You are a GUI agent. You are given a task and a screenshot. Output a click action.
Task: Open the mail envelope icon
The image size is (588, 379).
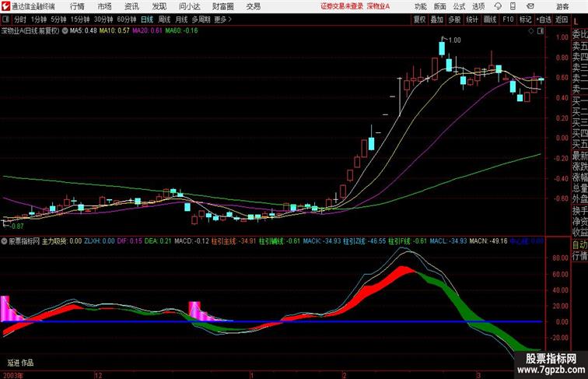click(530, 6)
